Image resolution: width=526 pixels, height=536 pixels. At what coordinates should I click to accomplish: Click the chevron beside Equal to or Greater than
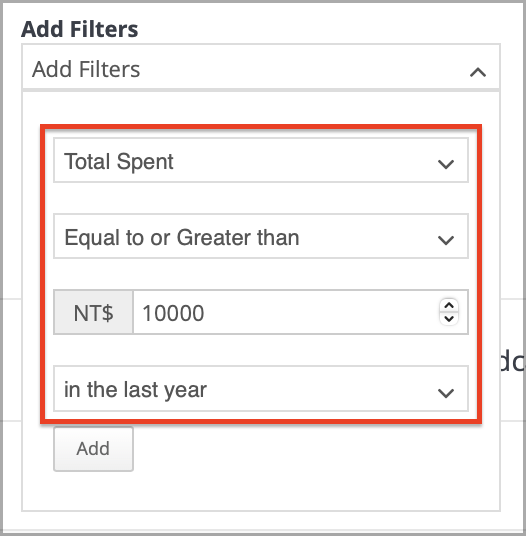coord(446,240)
